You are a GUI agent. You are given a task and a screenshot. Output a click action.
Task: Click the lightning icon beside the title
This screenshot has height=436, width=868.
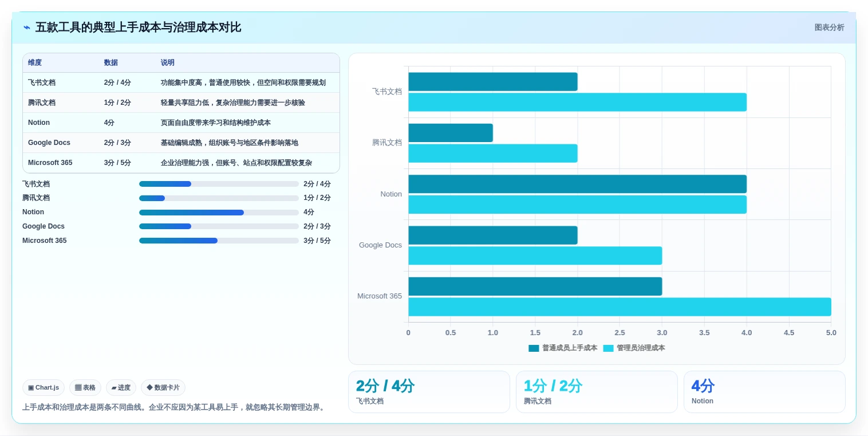[x=27, y=28]
